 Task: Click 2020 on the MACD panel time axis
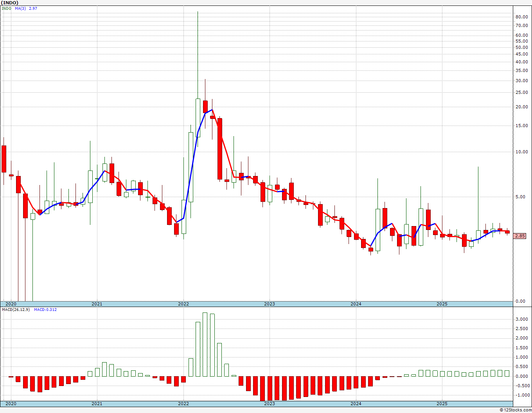coord(11,404)
